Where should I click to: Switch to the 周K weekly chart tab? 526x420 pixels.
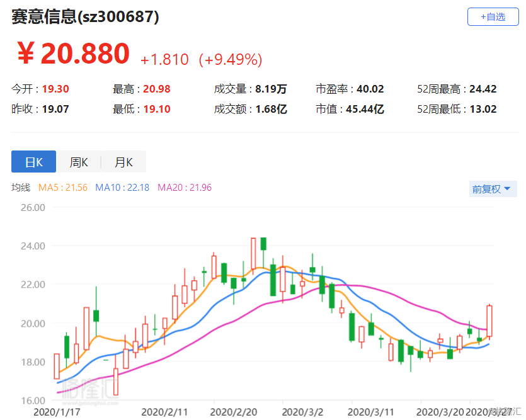click(x=79, y=162)
